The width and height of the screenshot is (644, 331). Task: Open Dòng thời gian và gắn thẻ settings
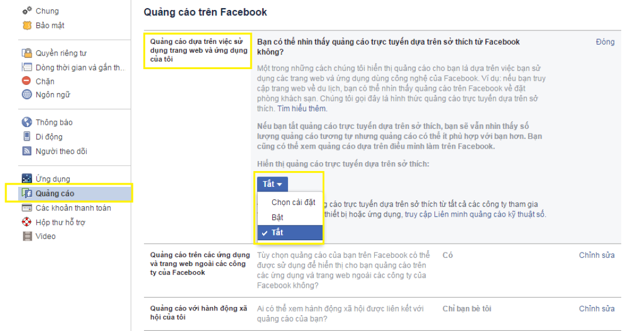pos(80,67)
